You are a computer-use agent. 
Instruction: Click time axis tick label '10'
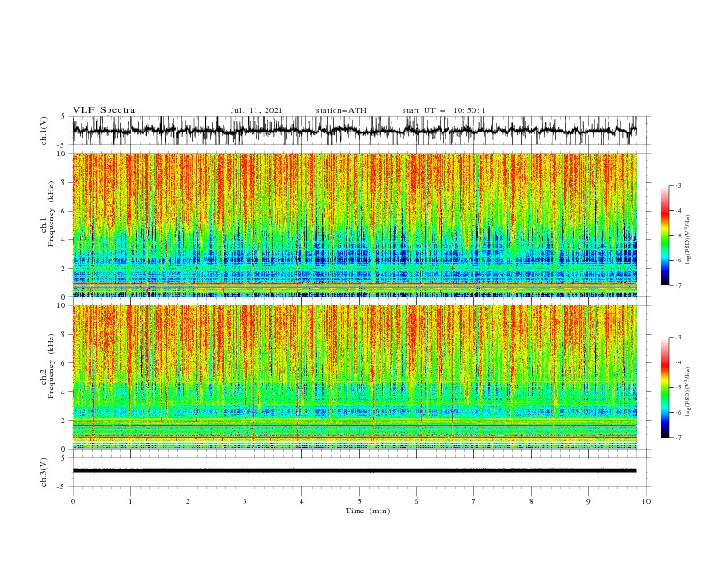(646, 501)
